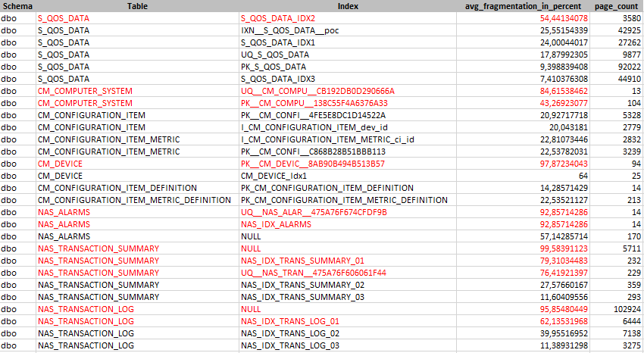Image resolution: width=644 pixels, height=353 pixels.
Task: Click fragmentation value 9,398839408
Action: coord(523,67)
